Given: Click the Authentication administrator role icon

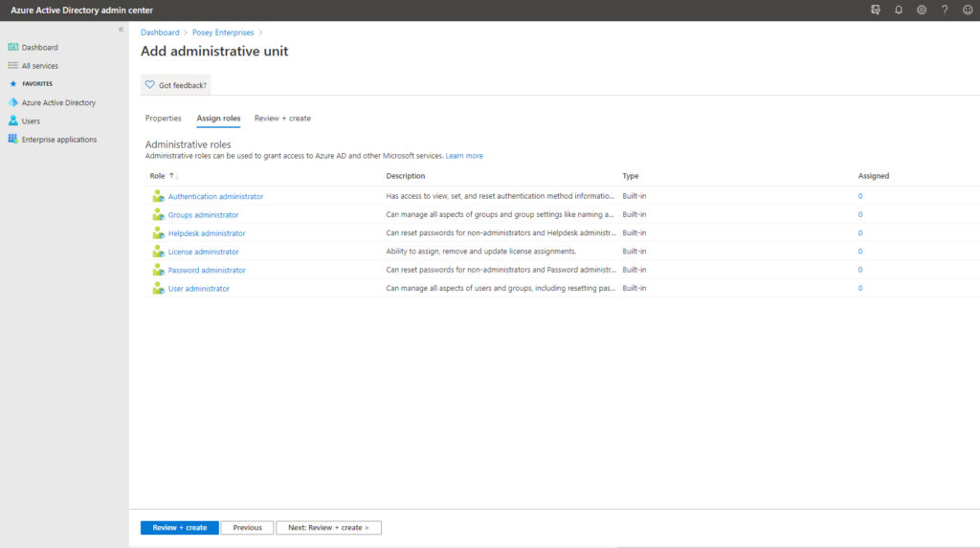Looking at the screenshot, I should click(x=158, y=196).
